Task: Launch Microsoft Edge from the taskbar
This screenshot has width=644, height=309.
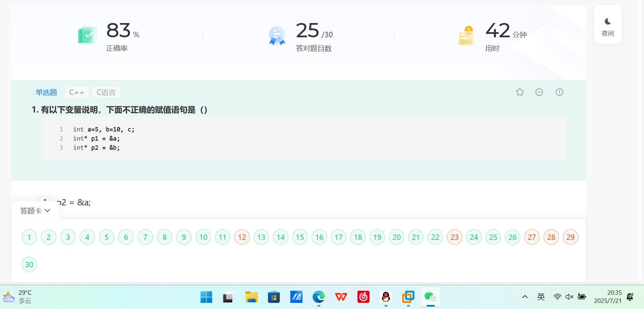Action: tap(318, 297)
